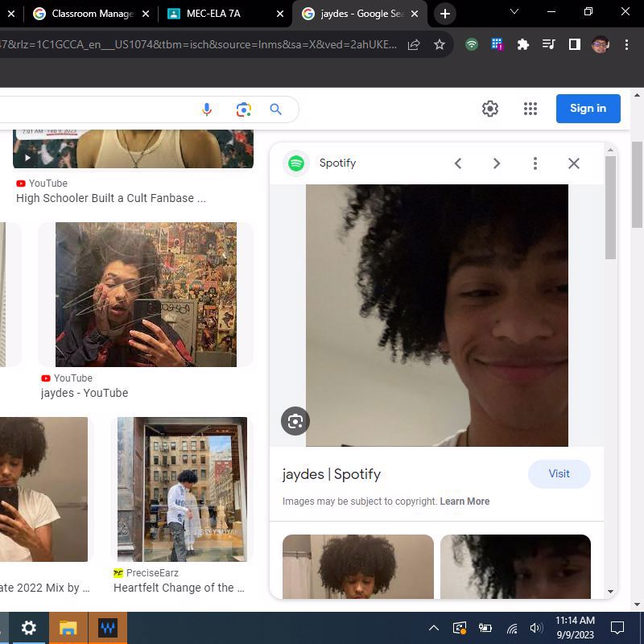Close the Spotify image preview panel
This screenshot has height=644, width=644.
573,163
